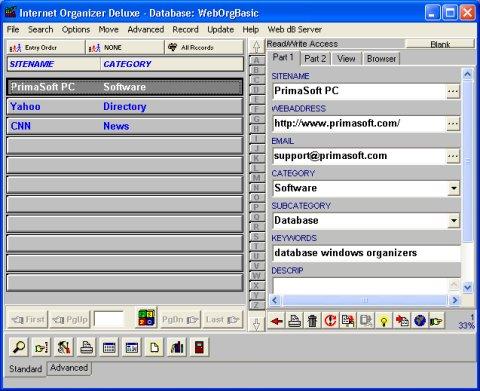Expand the CATEGORY dropdown arrow
This screenshot has width=480, height=391.
coord(454,188)
